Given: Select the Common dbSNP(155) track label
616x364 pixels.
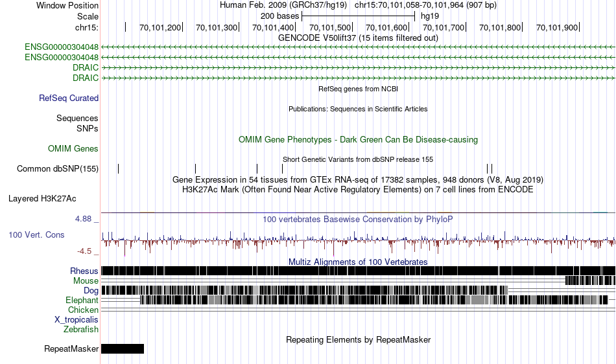Looking at the screenshot, I should [57, 168].
